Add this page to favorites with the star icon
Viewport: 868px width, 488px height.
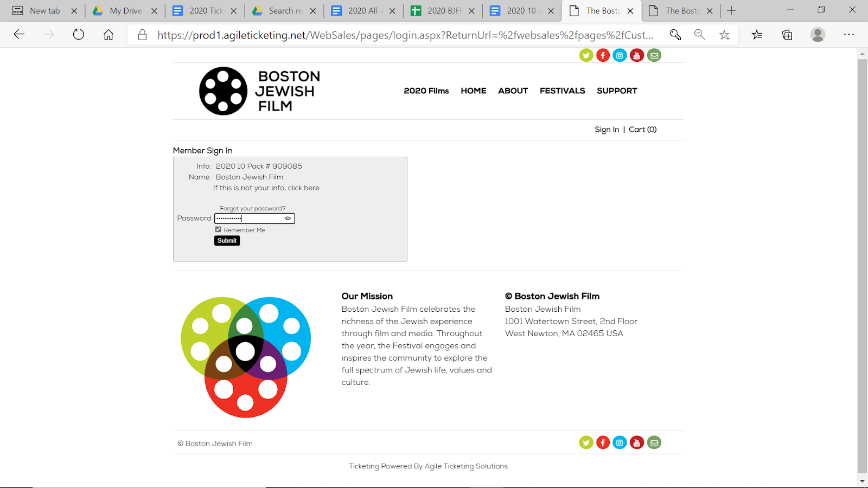point(724,35)
